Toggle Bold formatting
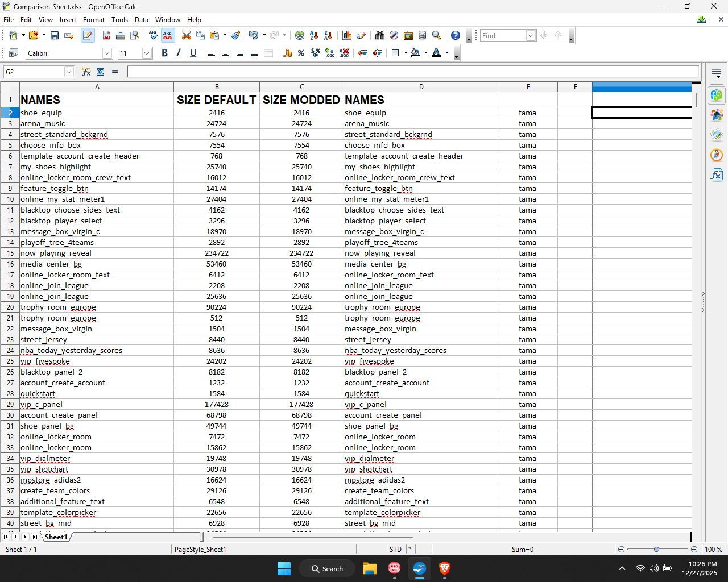 164,53
